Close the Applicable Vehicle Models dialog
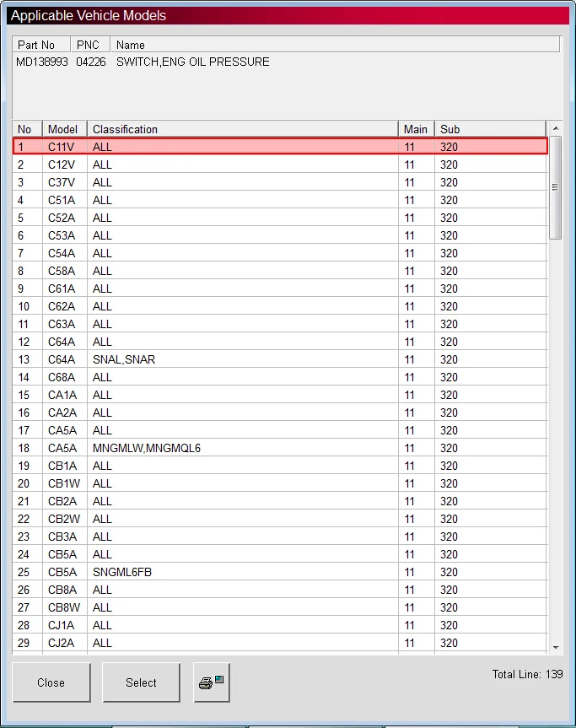 (x=51, y=682)
